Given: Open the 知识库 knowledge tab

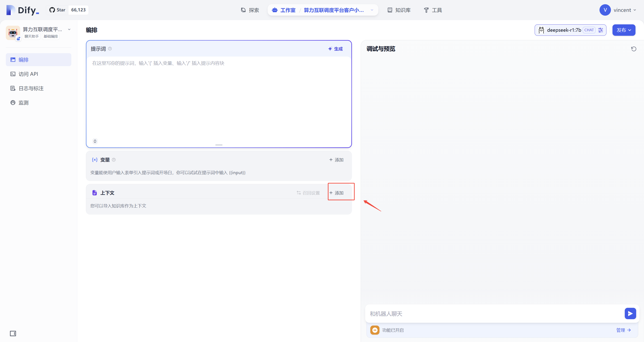Looking at the screenshot, I should pos(399,10).
